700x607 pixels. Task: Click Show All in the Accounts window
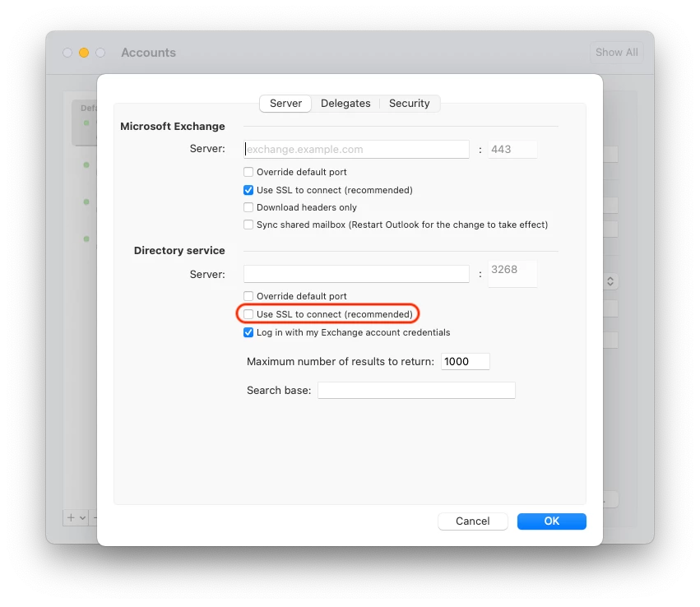617,52
